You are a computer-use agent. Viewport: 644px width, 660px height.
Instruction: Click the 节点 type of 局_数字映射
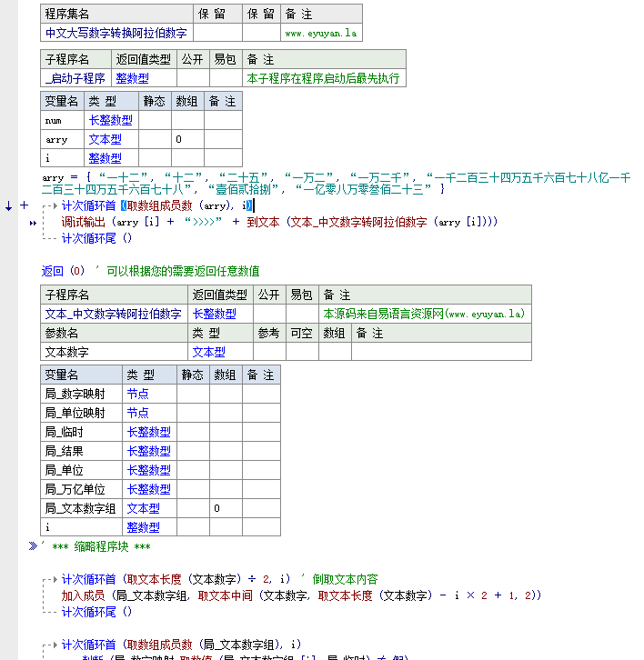138,394
